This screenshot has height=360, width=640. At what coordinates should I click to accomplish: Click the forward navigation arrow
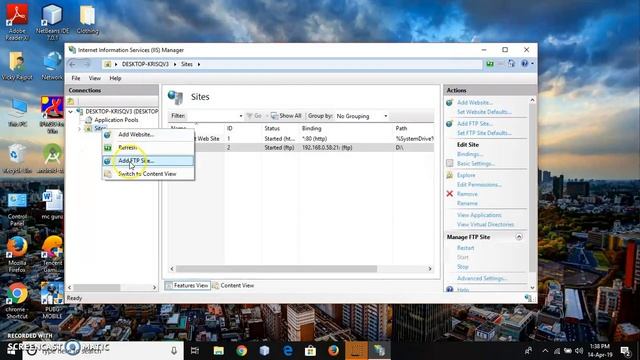pos(87,64)
